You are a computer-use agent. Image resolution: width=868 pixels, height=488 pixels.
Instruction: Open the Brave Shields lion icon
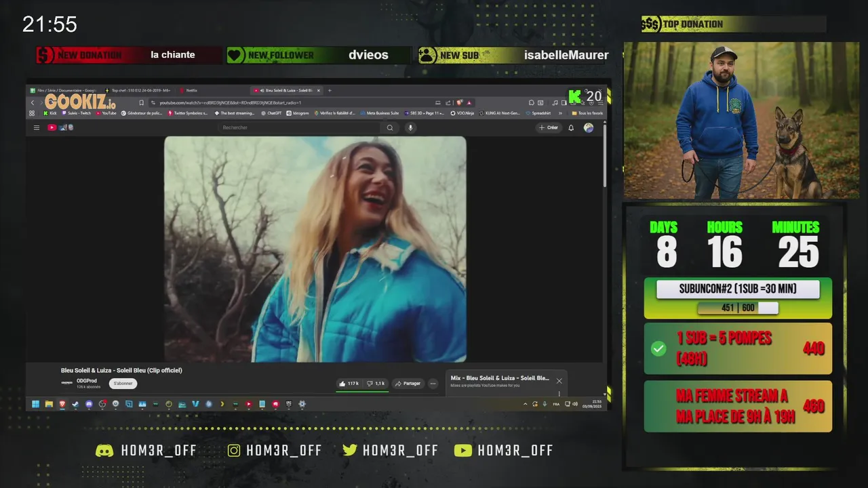tap(459, 102)
